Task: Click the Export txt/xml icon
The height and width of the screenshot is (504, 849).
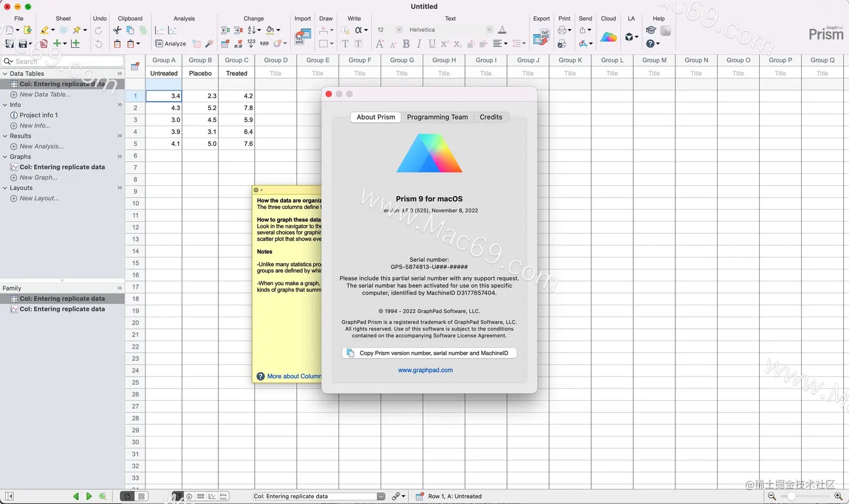Action: click(x=541, y=37)
